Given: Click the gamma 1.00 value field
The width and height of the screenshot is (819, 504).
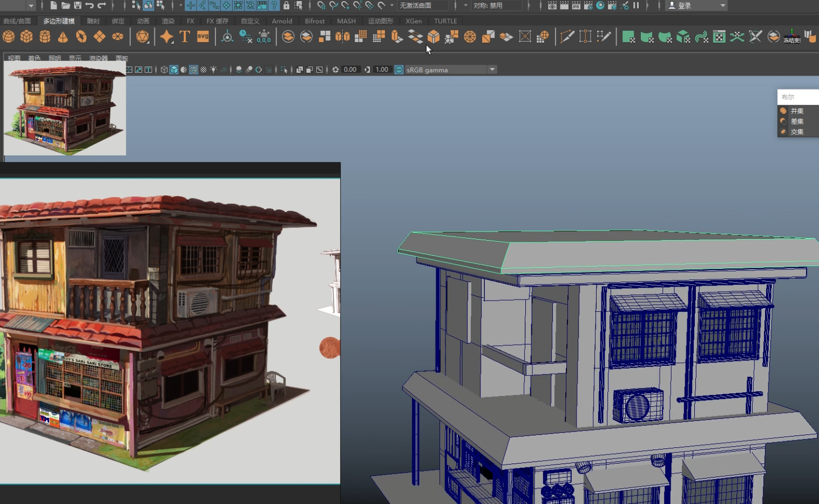Looking at the screenshot, I should coord(382,70).
